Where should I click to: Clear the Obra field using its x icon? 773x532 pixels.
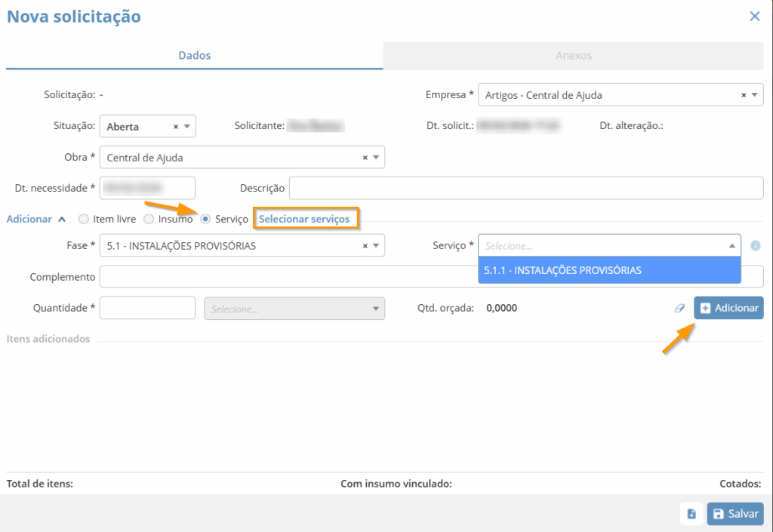coord(365,158)
